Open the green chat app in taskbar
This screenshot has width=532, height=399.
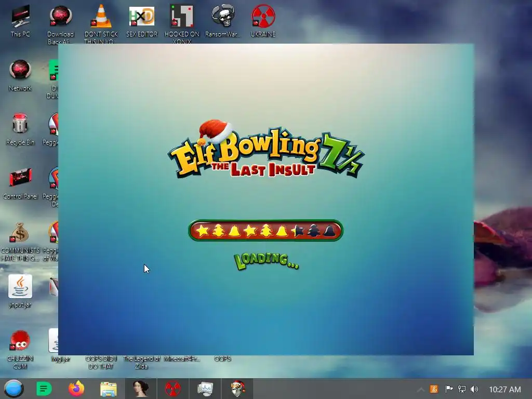pos(44,389)
